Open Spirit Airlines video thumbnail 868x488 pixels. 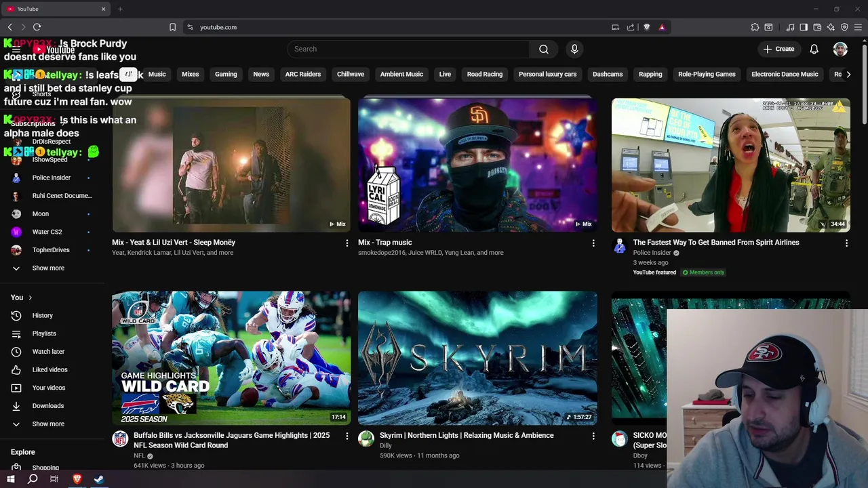coord(730,165)
